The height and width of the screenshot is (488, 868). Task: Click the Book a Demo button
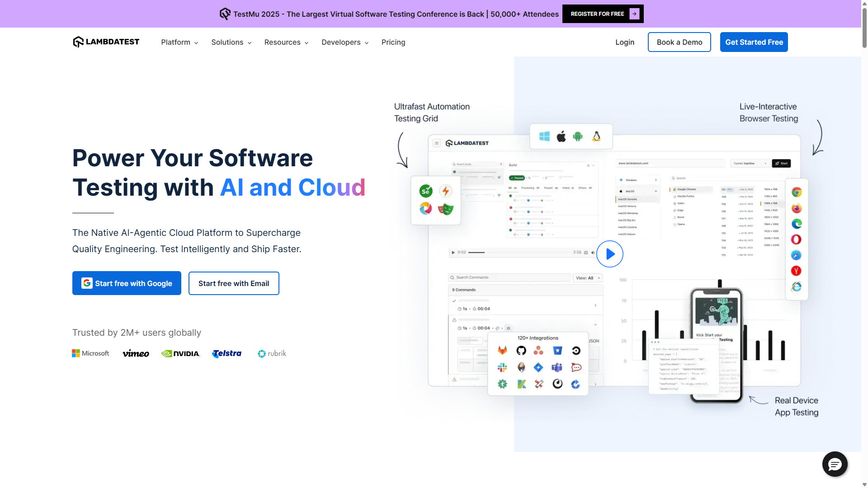[x=679, y=42]
